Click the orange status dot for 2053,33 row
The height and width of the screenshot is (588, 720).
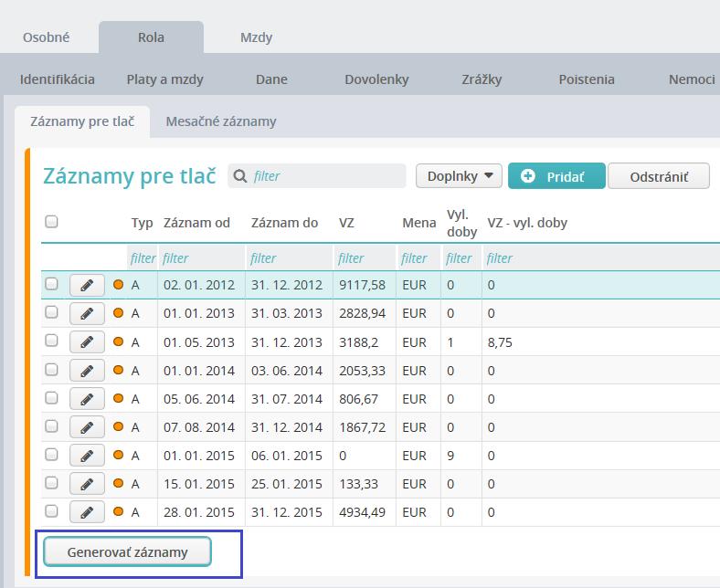coord(119,370)
